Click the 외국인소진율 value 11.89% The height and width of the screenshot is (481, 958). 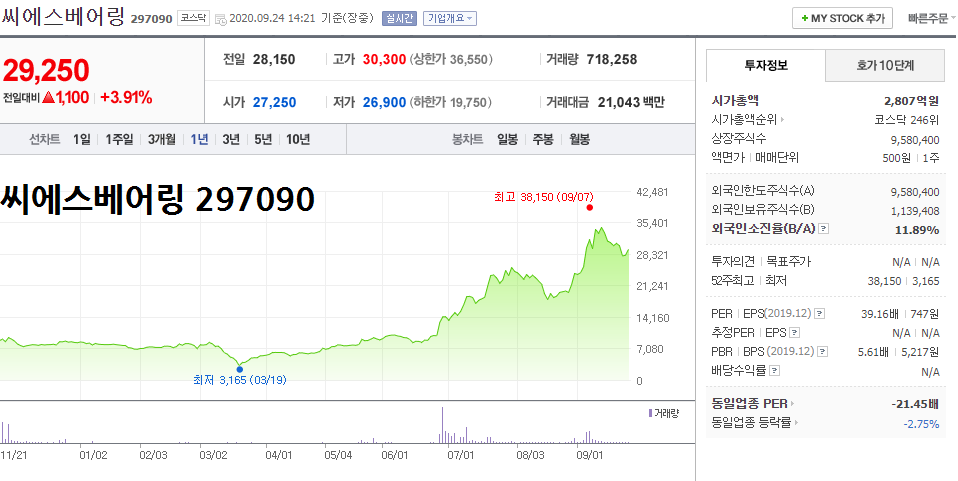pos(919,230)
